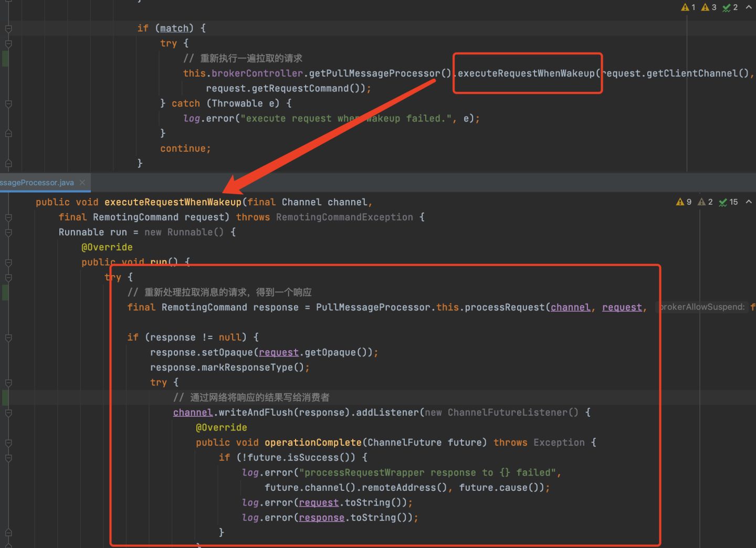Click green change marker beside '重新处理拉取消息的请求' comment
The width and height of the screenshot is (756, 548).
[x=5, y=292]
